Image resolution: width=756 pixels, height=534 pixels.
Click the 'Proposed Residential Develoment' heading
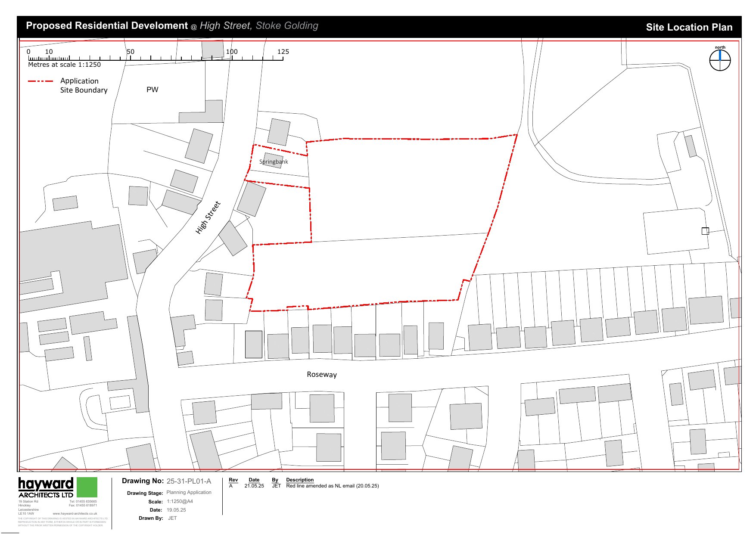(107, 26)
